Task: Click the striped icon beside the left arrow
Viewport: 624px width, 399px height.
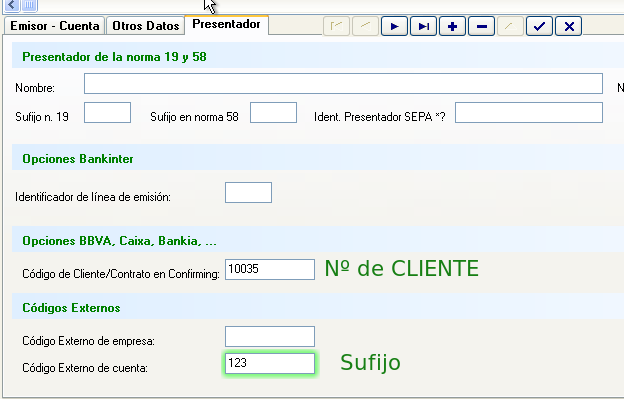Action: 29,5
